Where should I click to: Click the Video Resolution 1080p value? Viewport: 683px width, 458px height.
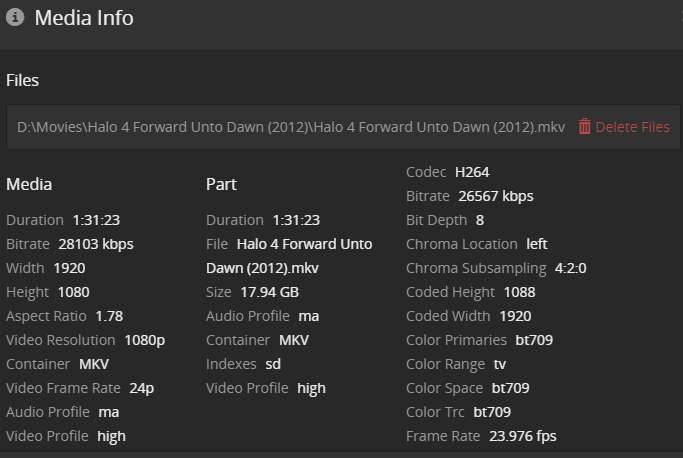145,340
